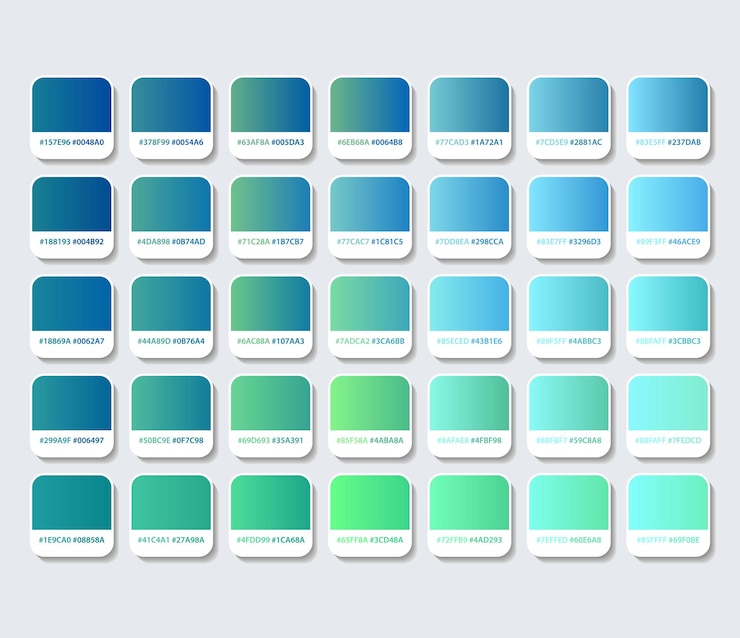Click the hex code text #27A98A

pyautogui.click(x=188, y=540)
